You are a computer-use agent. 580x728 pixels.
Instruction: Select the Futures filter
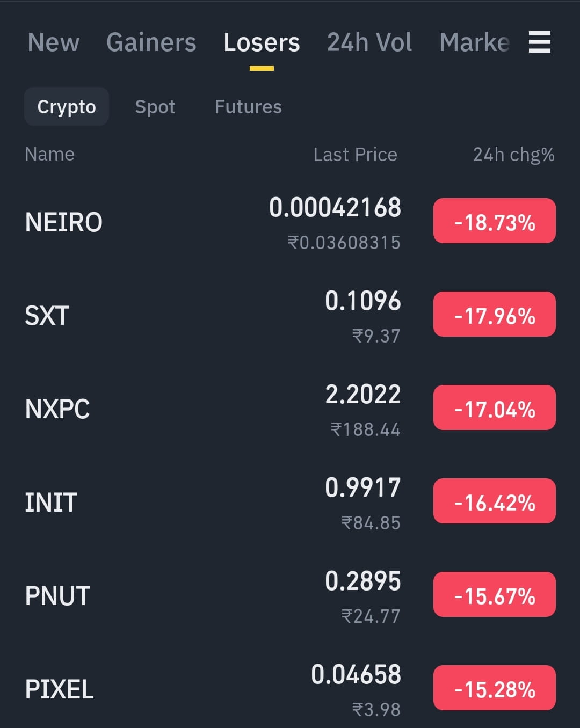248,106
